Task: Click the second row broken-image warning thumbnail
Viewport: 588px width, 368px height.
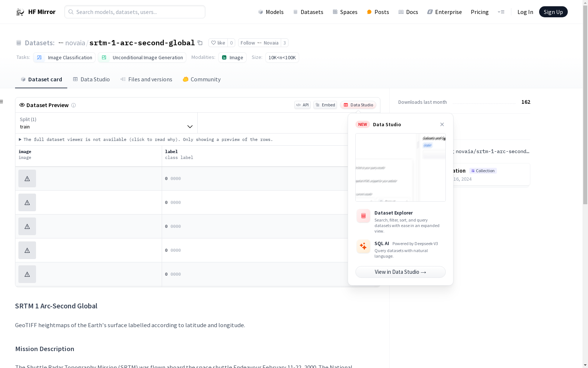Action: (27, 202)
